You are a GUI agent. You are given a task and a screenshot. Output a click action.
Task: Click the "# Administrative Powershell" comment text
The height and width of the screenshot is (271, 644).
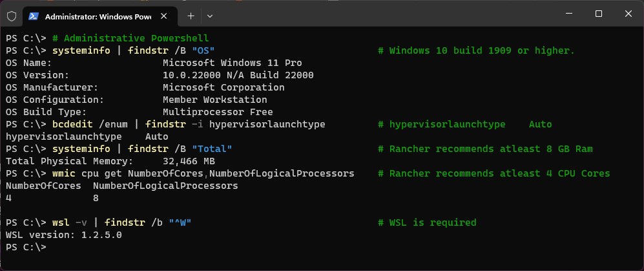coord(130,38)
